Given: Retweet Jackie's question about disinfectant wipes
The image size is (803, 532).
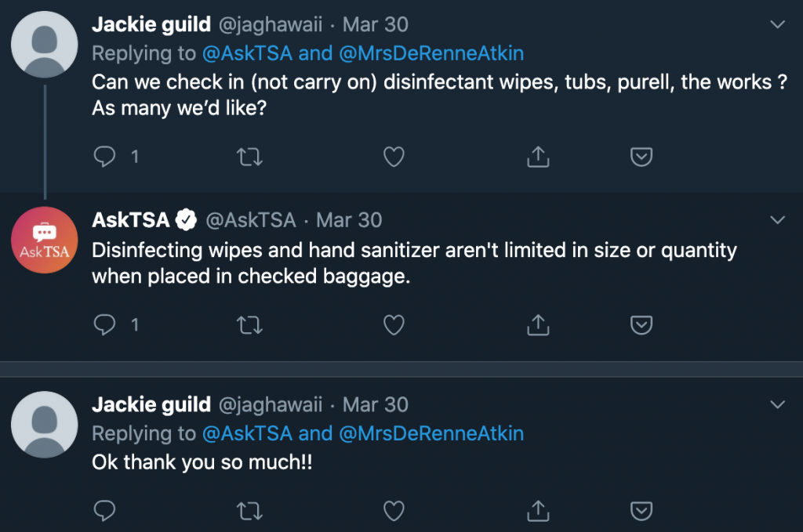Looking at the screenshot, I should pyautogui.click(x=249, y=157).
